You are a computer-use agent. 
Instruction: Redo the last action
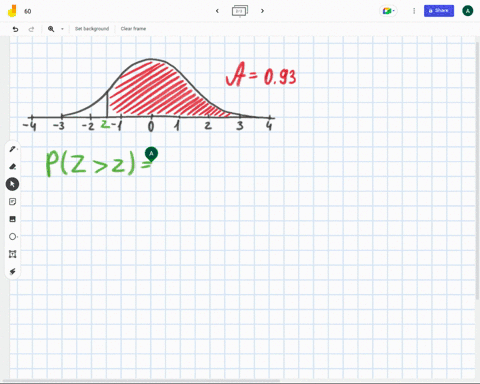pos(31,29)
